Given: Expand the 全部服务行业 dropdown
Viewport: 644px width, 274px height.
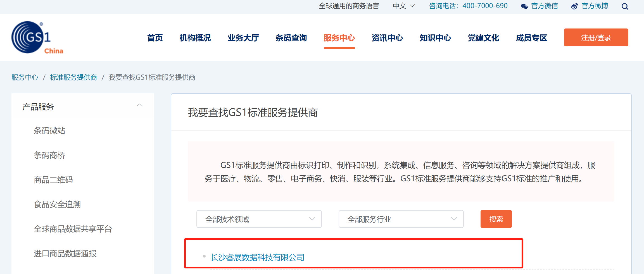Looking at the screenshot, I should tap(401, 219).
